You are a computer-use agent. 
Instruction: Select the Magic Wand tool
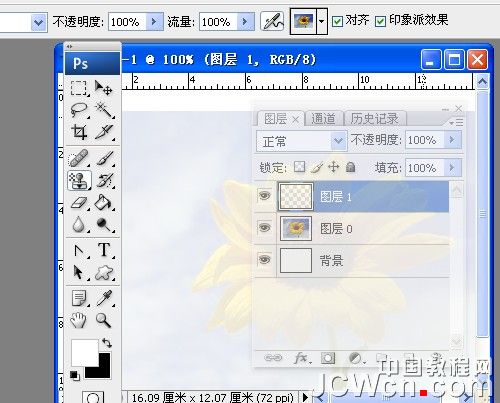[x=104, y=110]
